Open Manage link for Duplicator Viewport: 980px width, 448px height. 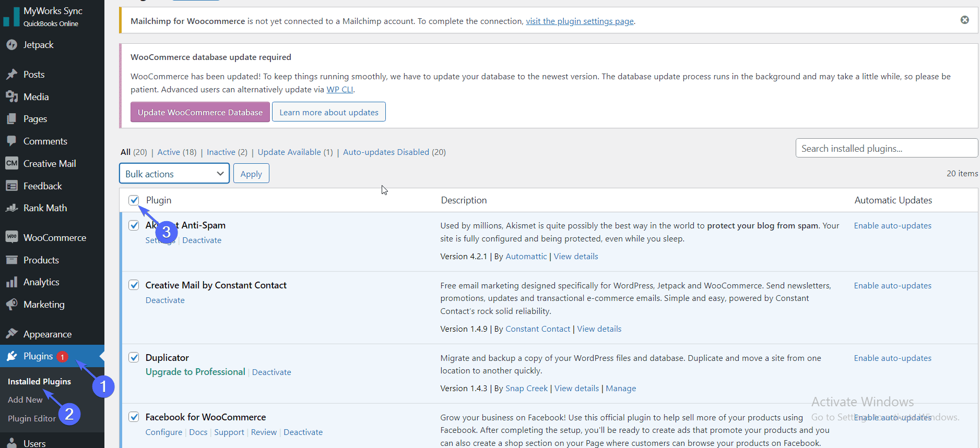pyautogui.click(x=621, y=388)
